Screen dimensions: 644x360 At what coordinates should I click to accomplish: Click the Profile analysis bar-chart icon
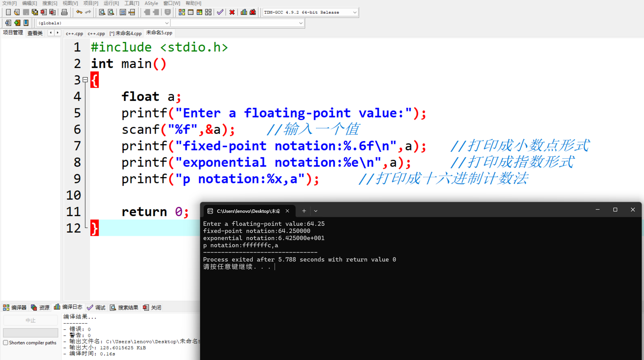click(244, 12)
